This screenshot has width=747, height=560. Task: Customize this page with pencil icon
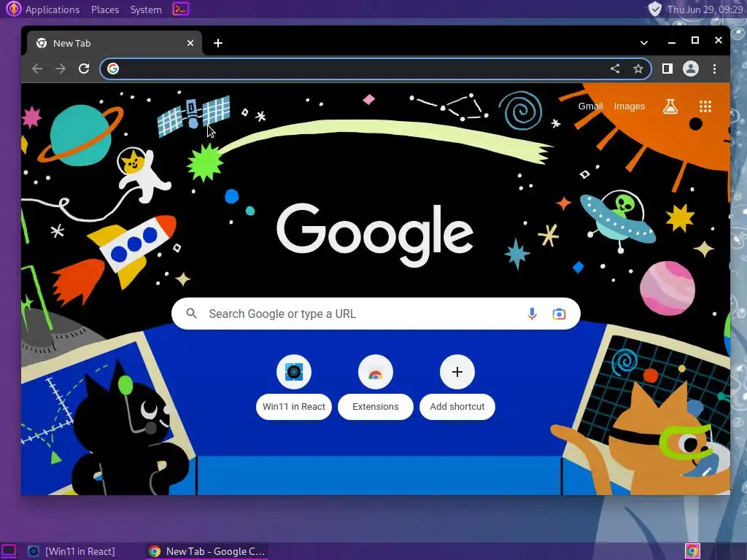click(706, 472)
